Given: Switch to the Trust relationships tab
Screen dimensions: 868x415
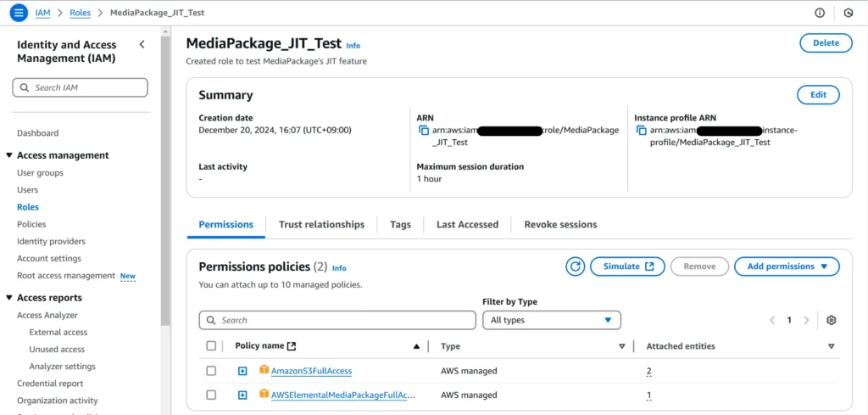Looking at the screenshot, I should [x=321, y=224].
